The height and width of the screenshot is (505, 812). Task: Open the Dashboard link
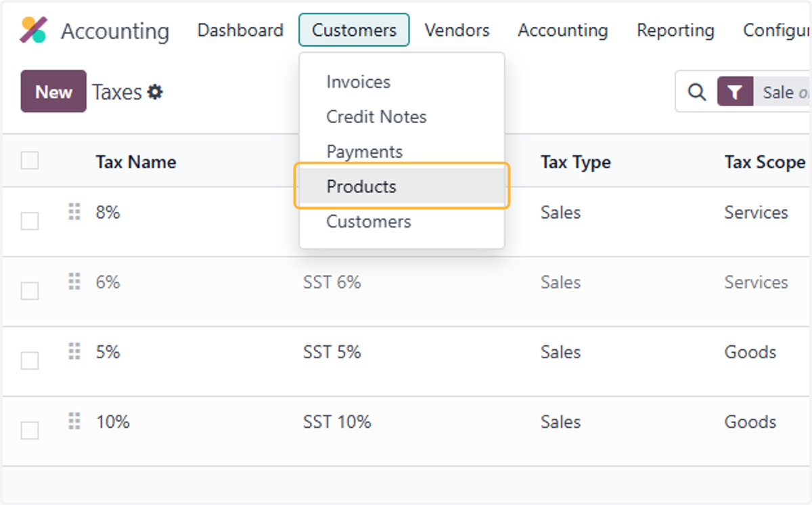click(240, 30)
